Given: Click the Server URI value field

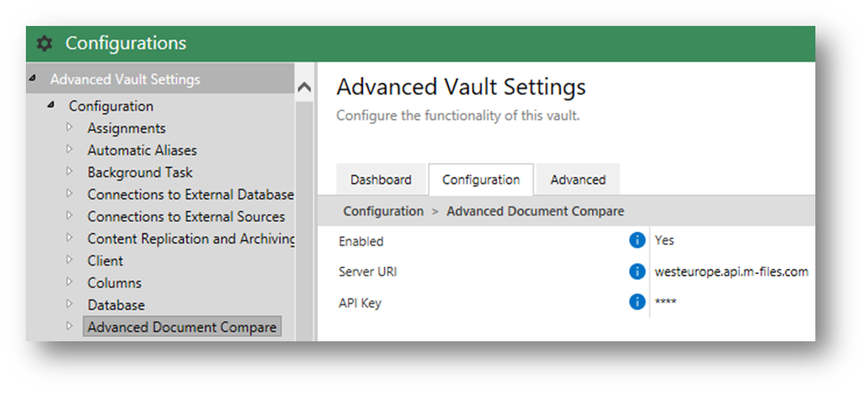Looking at the screenshot, I should point(732,272).
